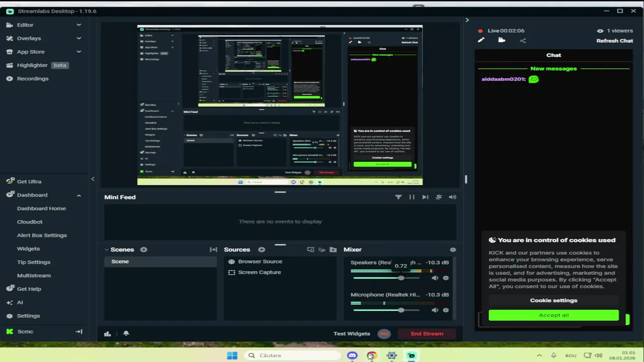Image resolution: width=644 pixels, height=362 pixels.
Task: Open Cloudbot page
Action: point(30,222)
